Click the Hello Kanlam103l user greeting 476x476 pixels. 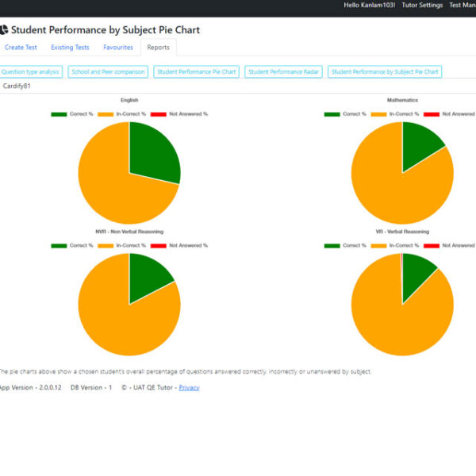pos(369,6)
